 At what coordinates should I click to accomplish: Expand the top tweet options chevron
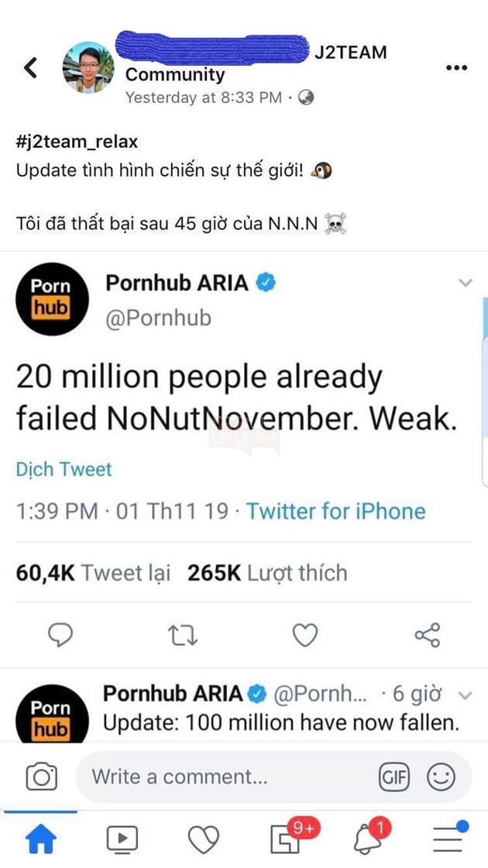pyautogui.click(x=465, y=283)
